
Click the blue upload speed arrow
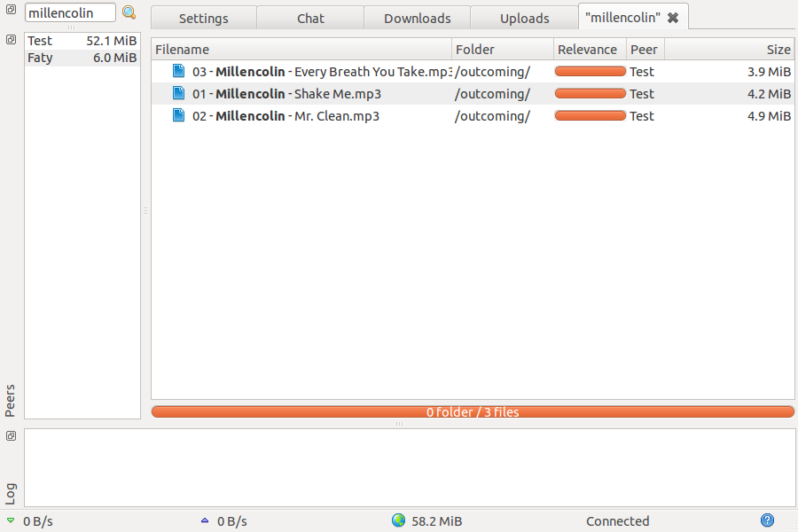coord(205,520)
